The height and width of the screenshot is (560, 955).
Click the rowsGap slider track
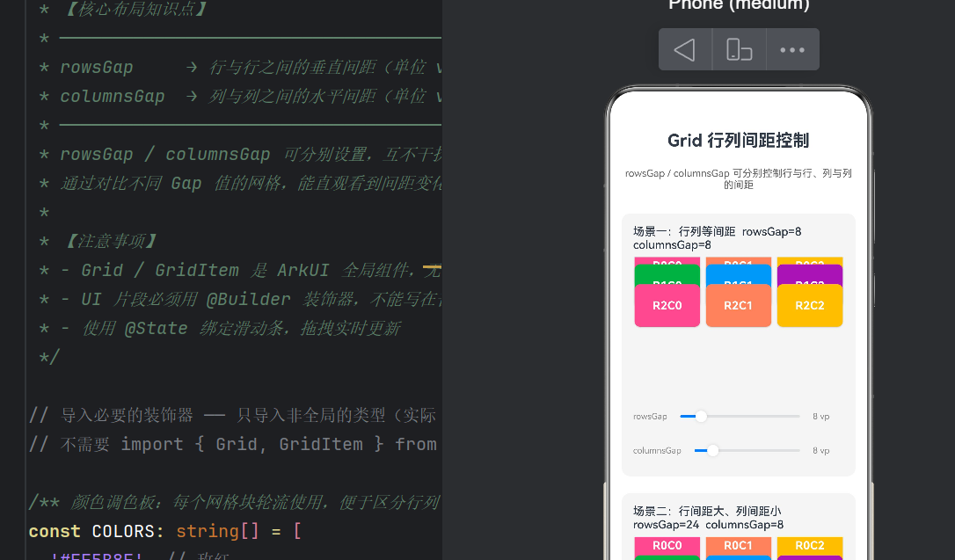point(740,417)
